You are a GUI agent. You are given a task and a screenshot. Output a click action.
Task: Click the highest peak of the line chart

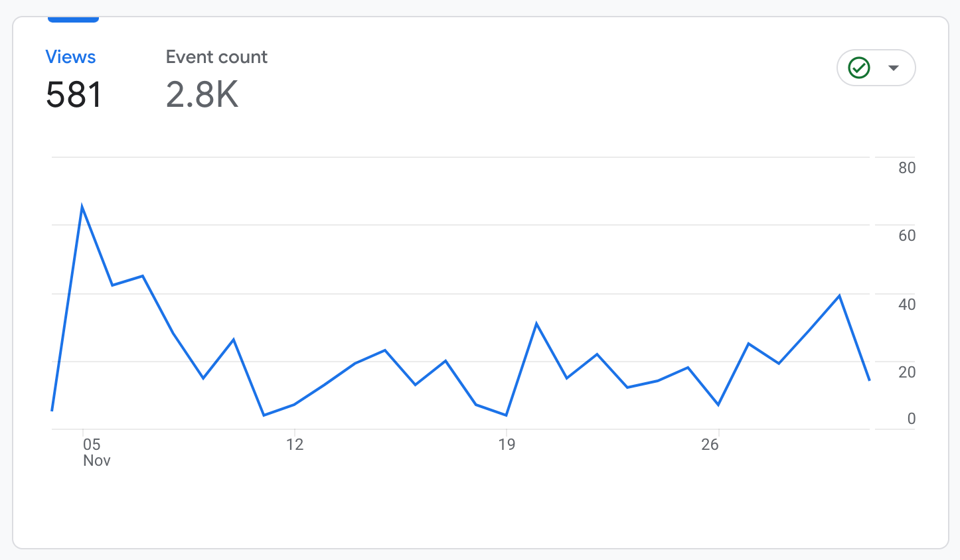click(82, 206)
